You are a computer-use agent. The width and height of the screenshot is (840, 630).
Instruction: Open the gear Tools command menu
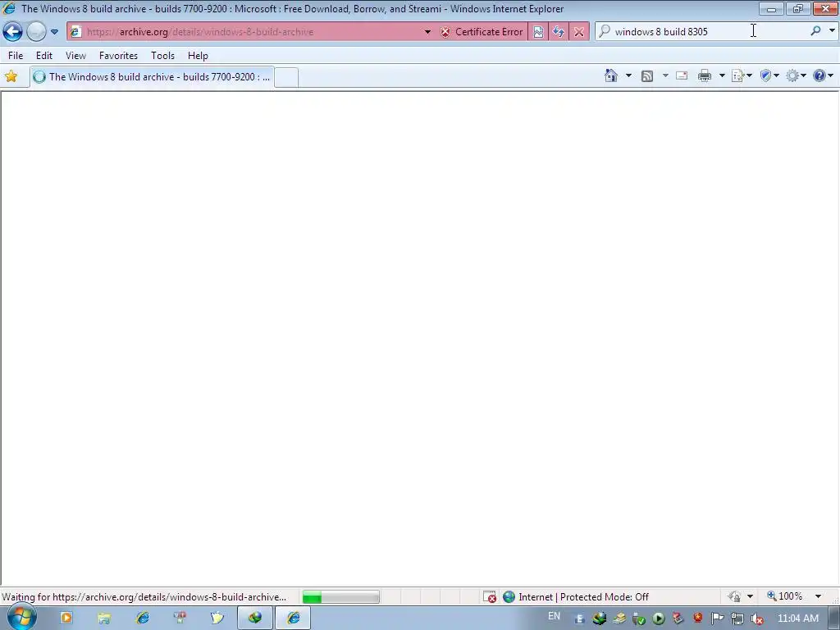pos(796,76)
